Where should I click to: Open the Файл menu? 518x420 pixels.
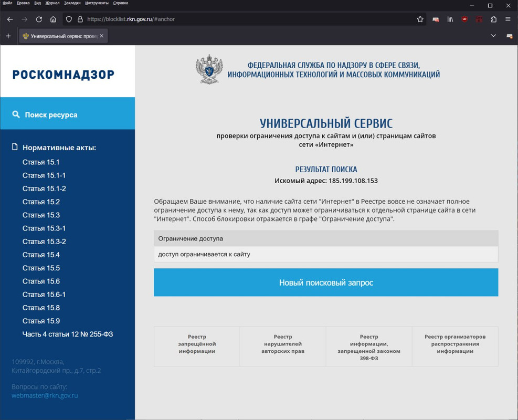(x=7, y=3)
